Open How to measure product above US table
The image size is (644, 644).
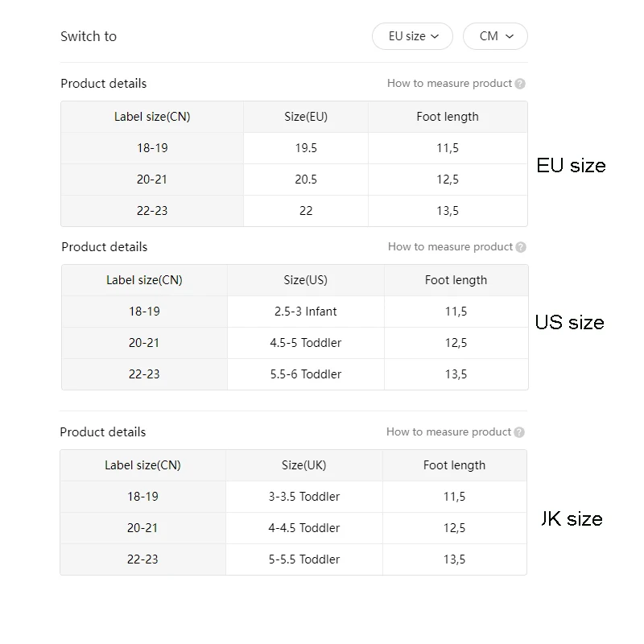coord(450,247)
